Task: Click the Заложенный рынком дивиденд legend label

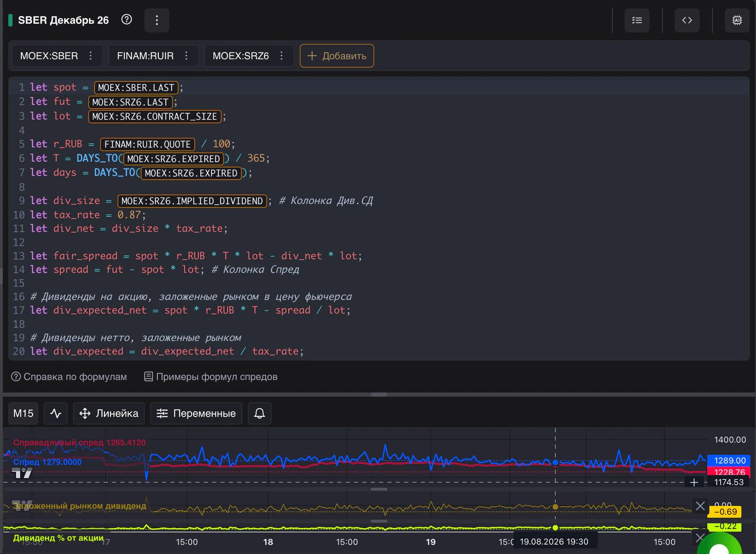Action: point(80,506)
